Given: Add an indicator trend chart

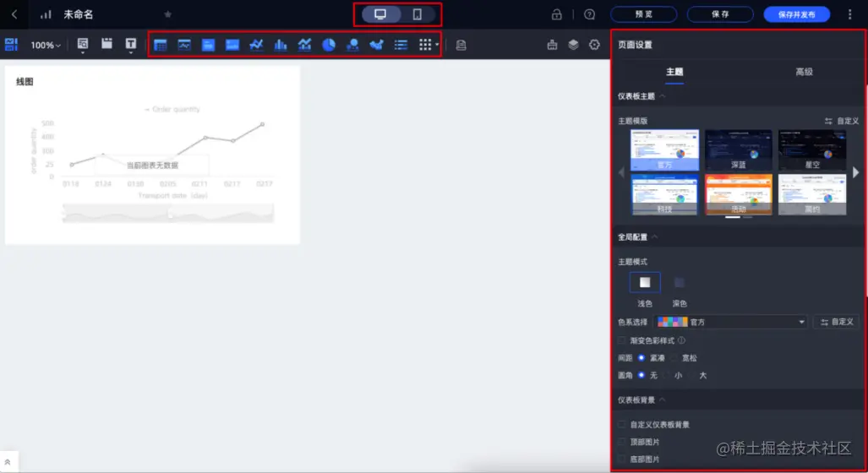Looking at the screenshot, I should tap(184, 45).
